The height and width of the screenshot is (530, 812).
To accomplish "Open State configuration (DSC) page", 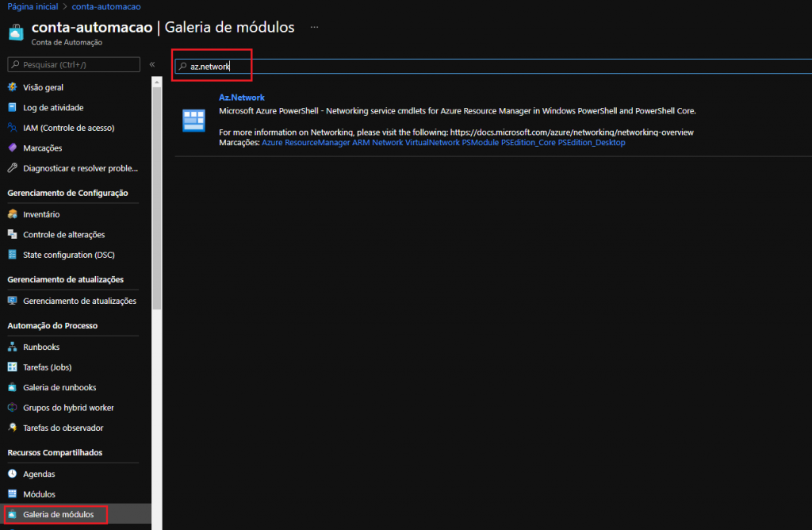I will coord(69,255).
